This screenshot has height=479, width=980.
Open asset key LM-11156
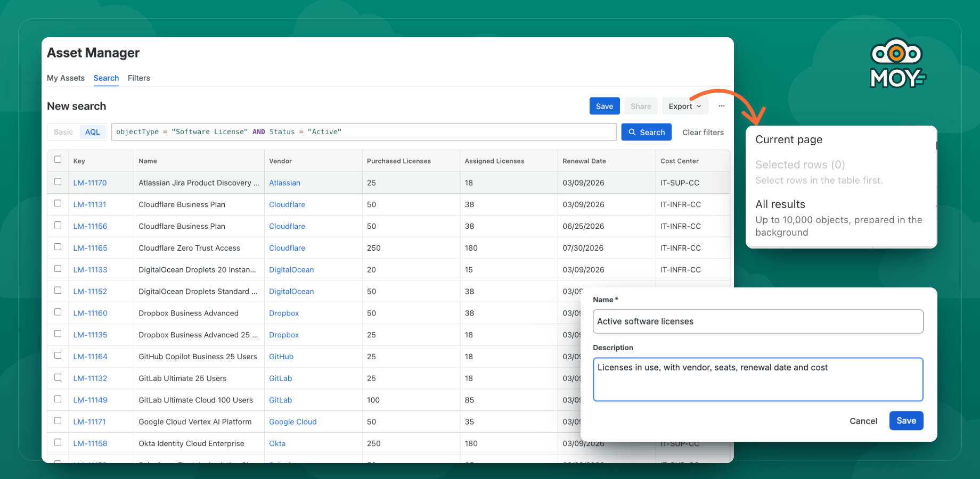[x=90, y=226]
